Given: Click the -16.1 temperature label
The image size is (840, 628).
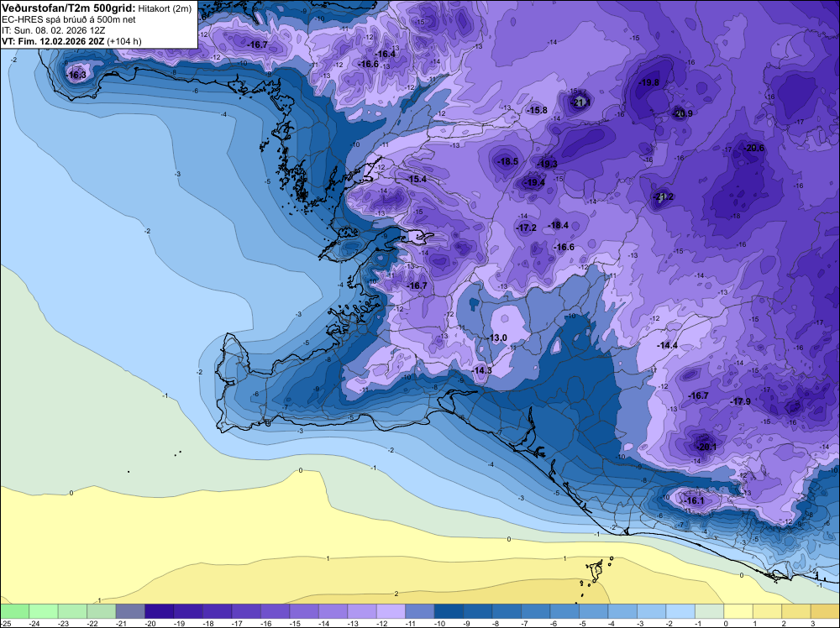Looking at the screenshot, I should click(695, 500).
